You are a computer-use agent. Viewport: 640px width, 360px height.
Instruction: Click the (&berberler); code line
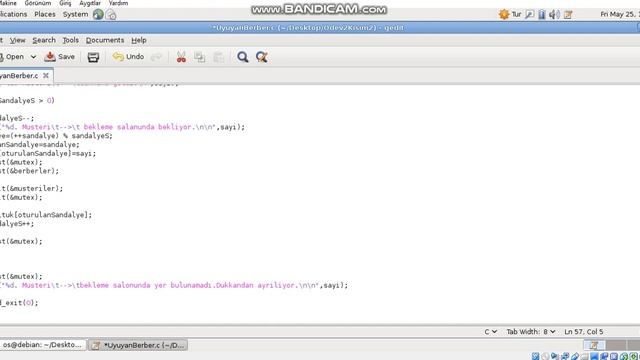click(29, 171)
